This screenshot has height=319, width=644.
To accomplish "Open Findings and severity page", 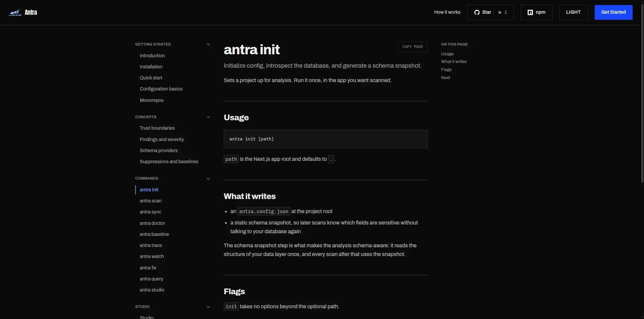I will (162, 139).
